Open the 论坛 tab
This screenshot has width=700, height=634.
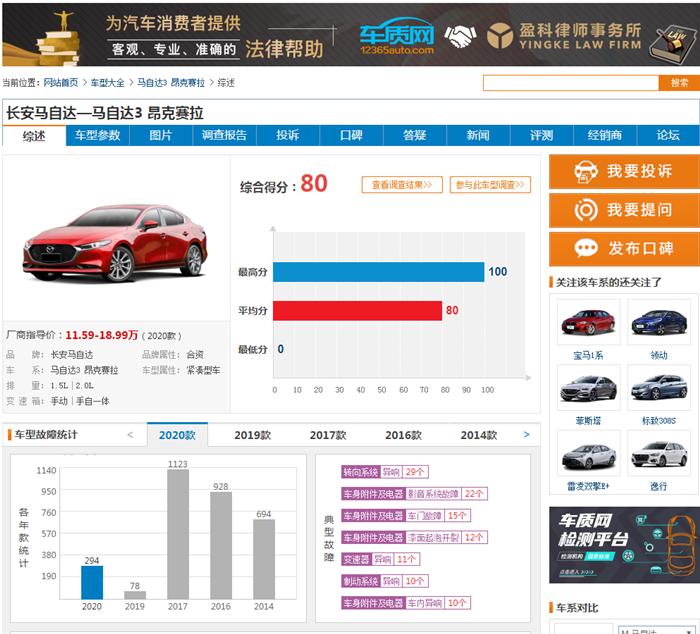668,135
